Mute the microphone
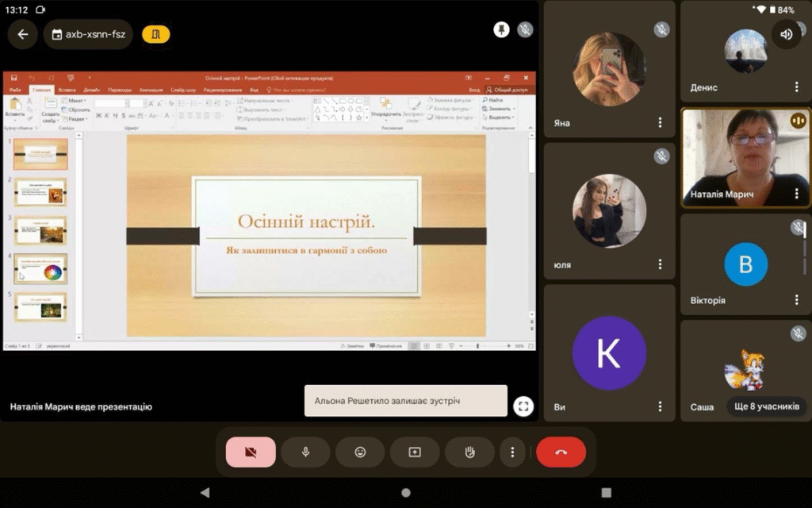This screenshot has width=812, height=508. coord(305,452)
